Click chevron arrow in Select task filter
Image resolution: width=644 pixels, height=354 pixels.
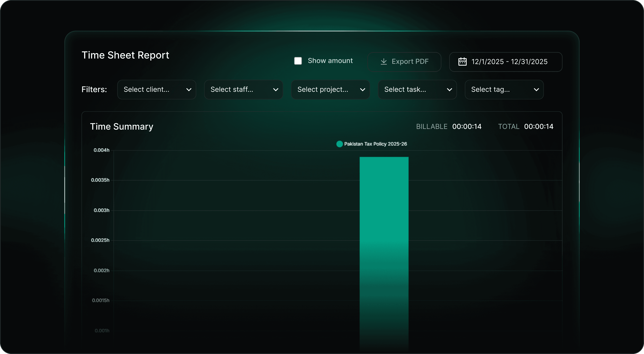tap(449, 90)
